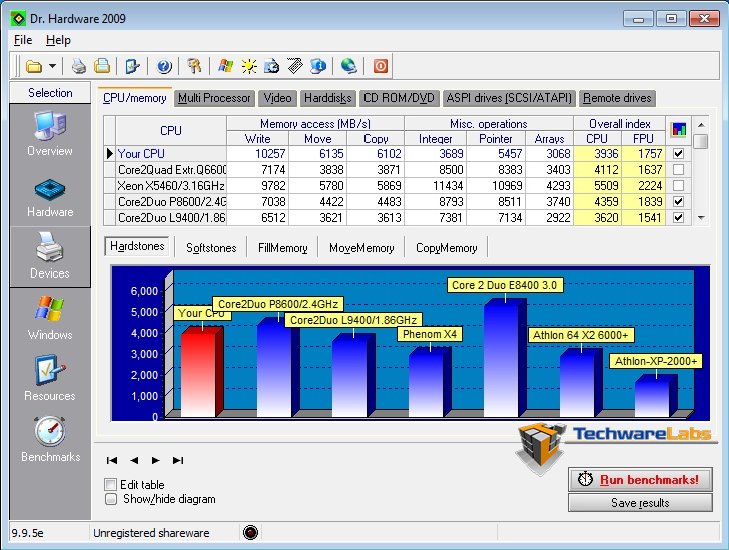Enable the Edit table checkbox

111,484
